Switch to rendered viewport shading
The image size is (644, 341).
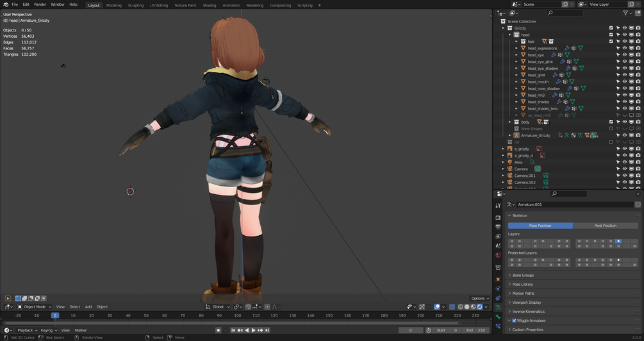(x=479, y=306)
